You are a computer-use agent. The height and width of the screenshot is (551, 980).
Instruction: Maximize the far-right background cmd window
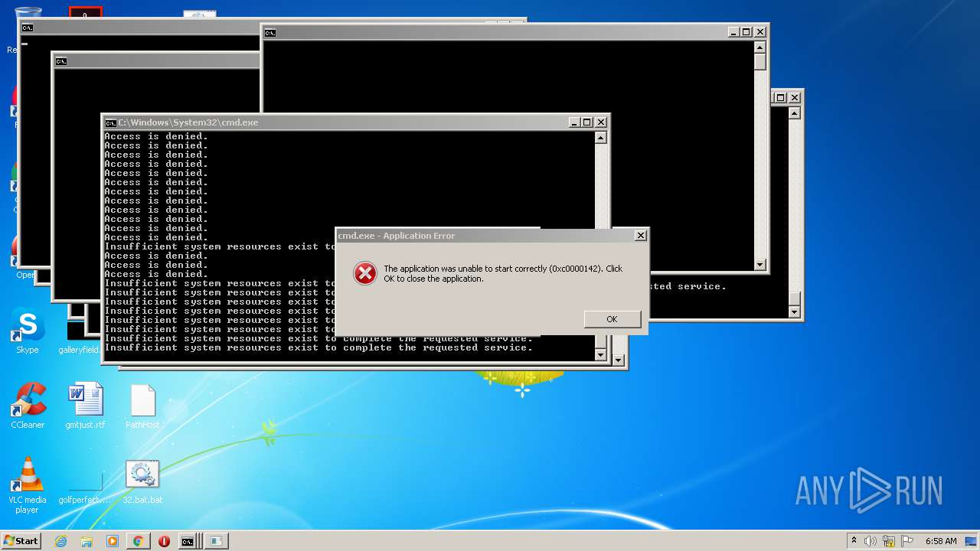click(780, 97)
